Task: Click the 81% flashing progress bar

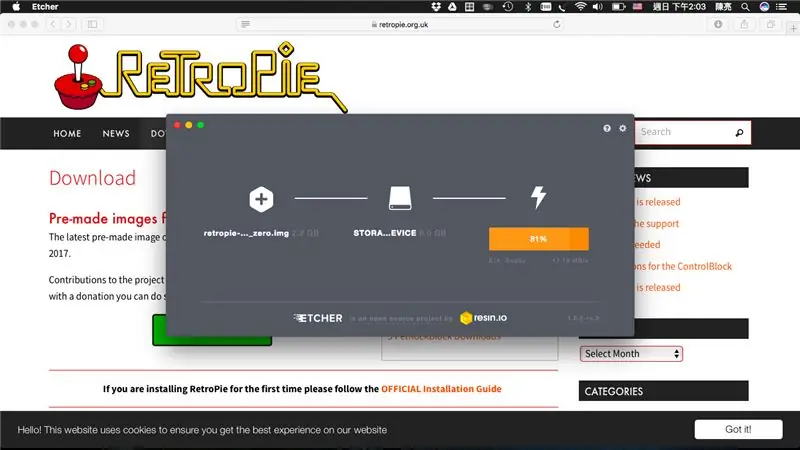Action: [538, 239]
